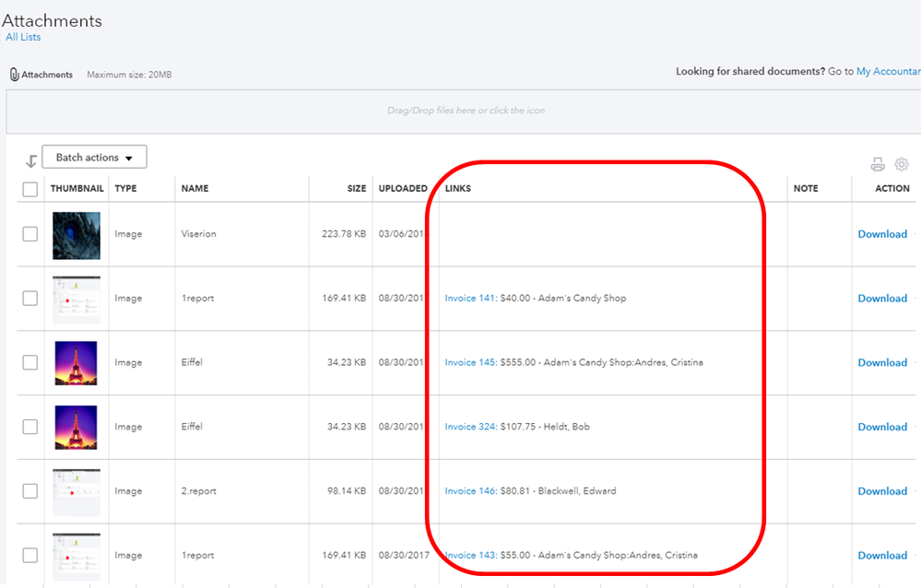
Task: Sort attachments by Name column header
Action: point(195,188)
